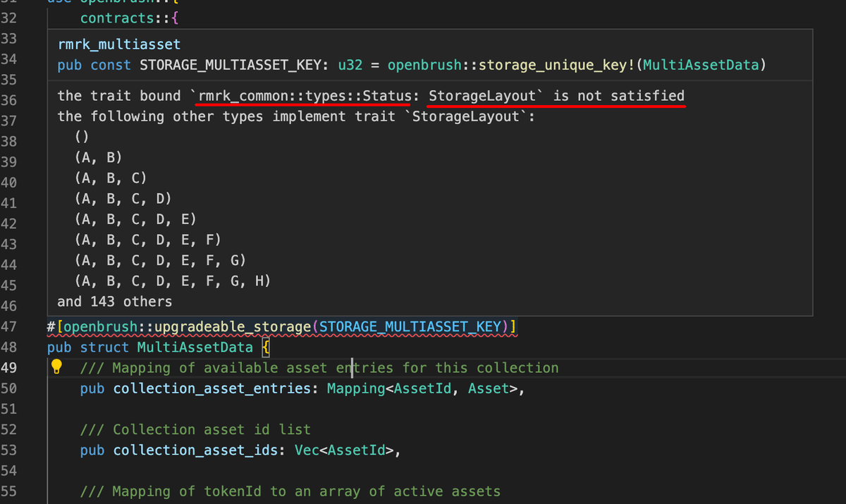This screenshot has width=846, height=504.
Task: Click 'rmrk_common::types::Status' in error message
Action: tap(305, 95)
